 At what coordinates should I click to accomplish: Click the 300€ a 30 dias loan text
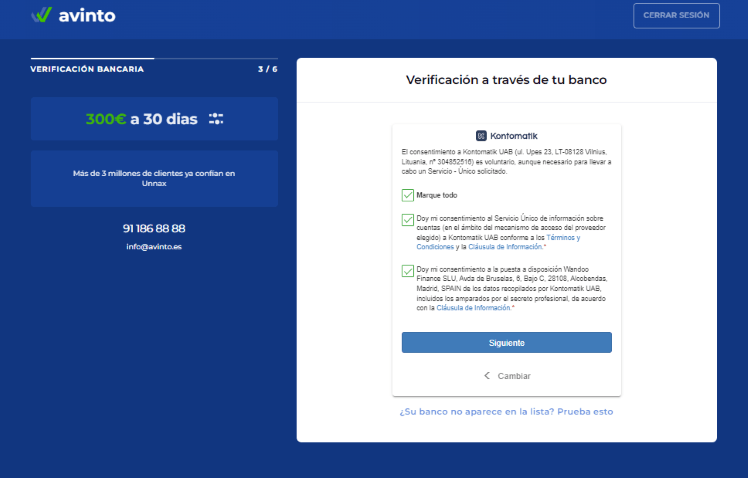(142, 119)
